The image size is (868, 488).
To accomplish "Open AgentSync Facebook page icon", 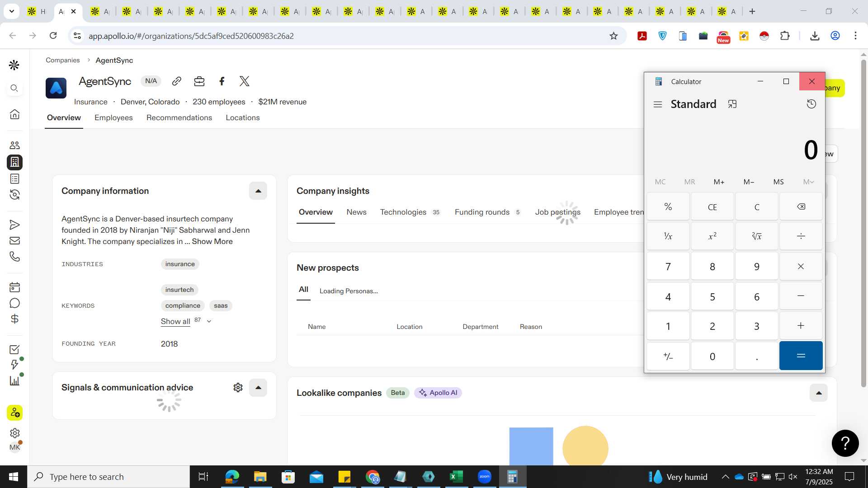I will [222, 81].
